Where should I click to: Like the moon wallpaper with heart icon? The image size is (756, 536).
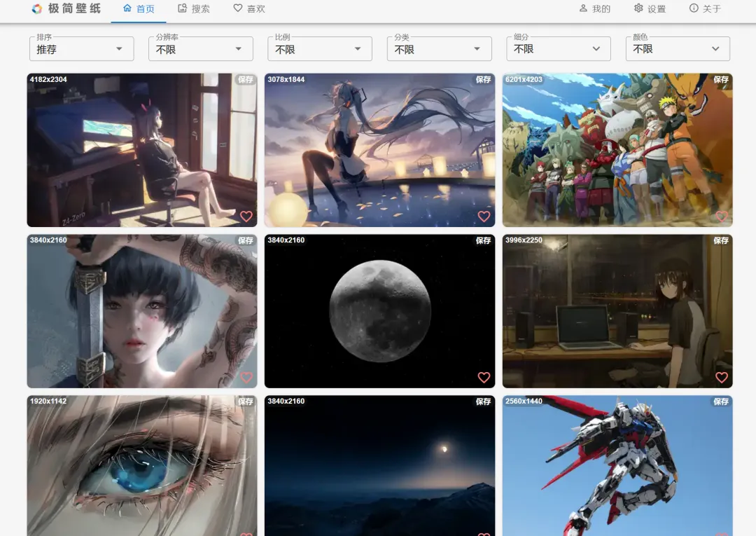tap(484, 378)
